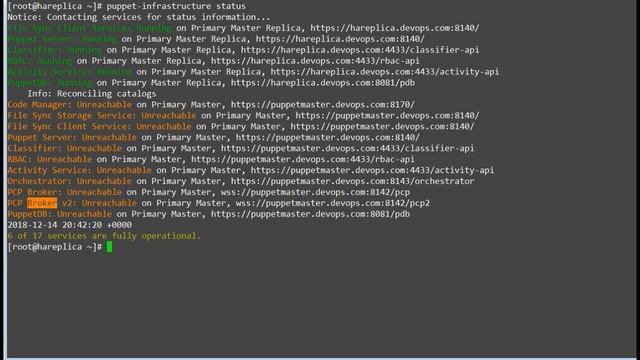Click the 'puppet-infrastructure status' command text

point(176,6)
